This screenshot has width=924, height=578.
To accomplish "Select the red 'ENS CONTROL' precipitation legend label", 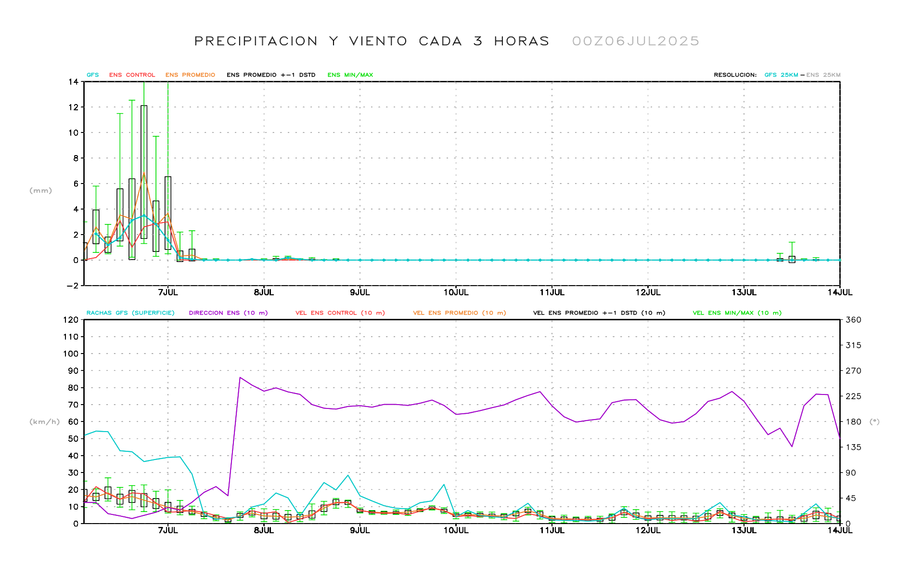I will point(132,75).
